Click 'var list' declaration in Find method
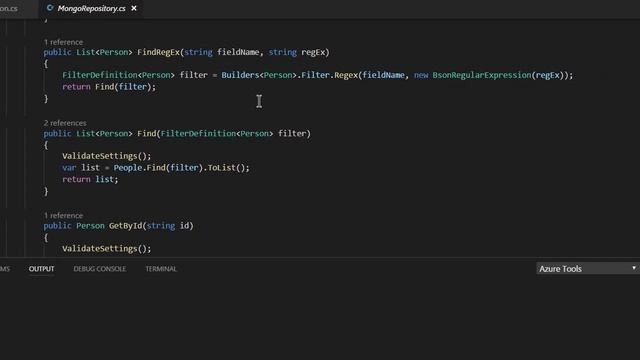Viewport: 640px width, 360px height. coord(81,168)
